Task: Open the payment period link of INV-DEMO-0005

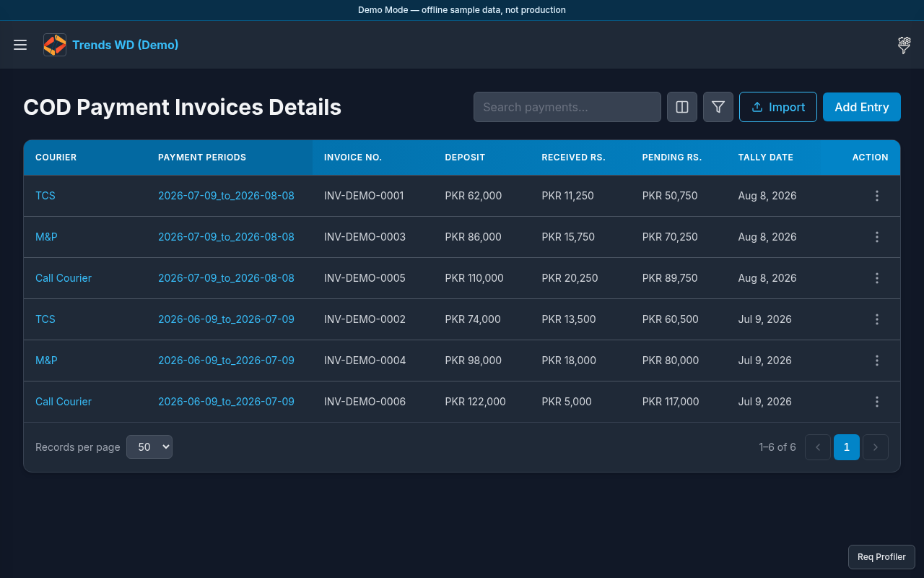Action: tap(226, 278)
